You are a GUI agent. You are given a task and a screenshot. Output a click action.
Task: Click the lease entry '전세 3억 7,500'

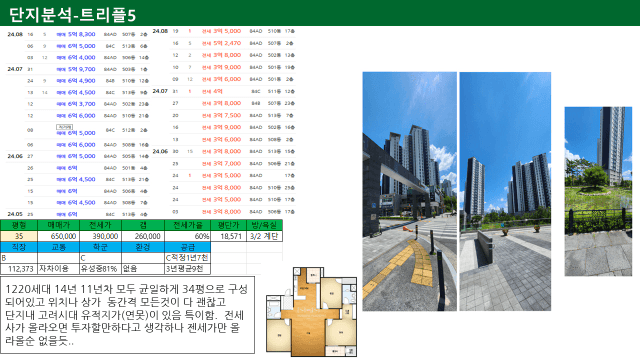tap(222, 116)
